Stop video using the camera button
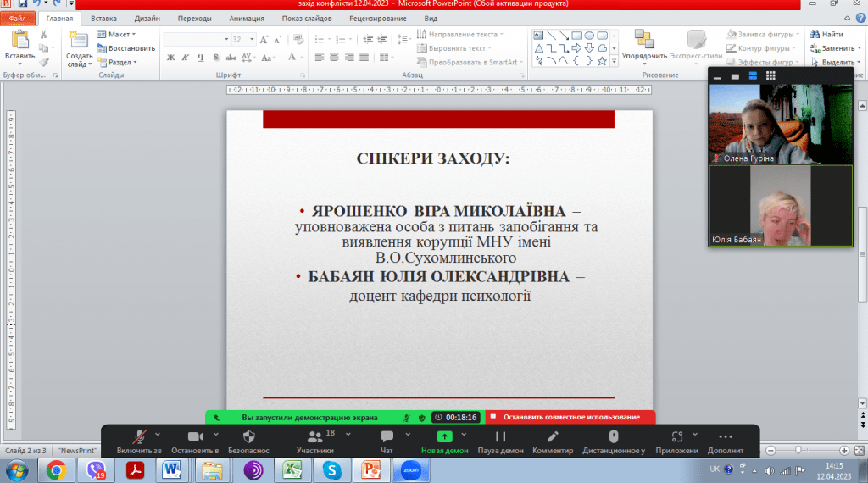The image size is (868, 483). (191, 436)
